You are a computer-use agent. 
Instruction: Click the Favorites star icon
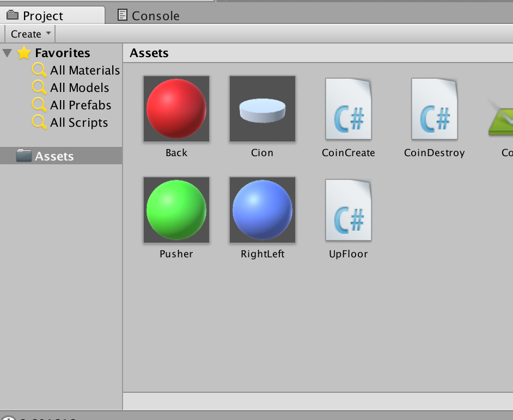(x=24, y=53)
